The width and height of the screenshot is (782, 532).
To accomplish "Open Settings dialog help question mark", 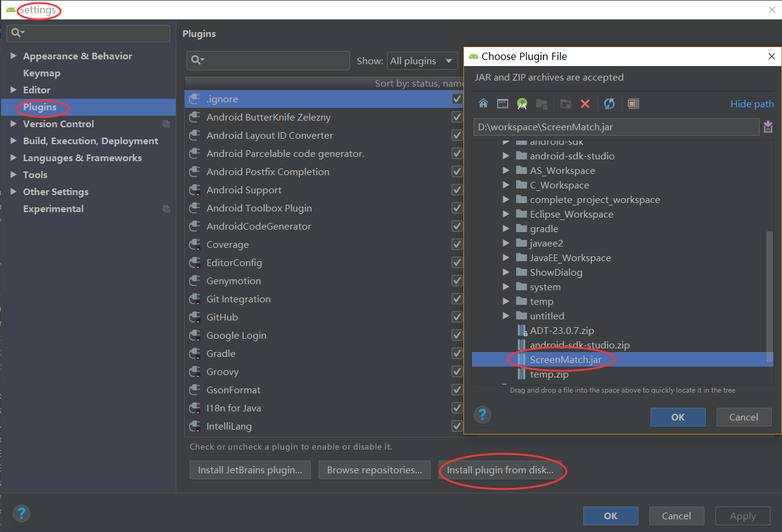I will tap(21, 514).
